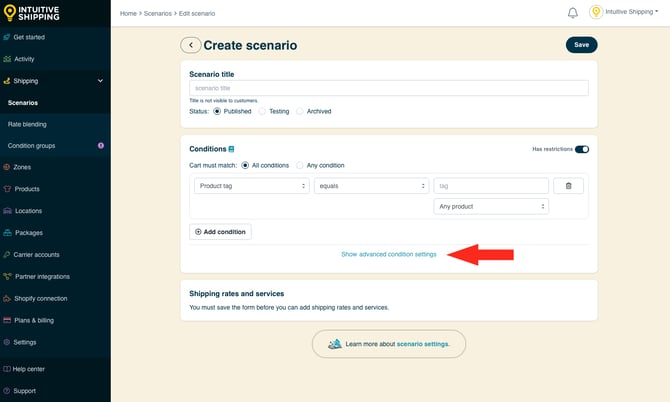Select the Published status
This screenshot has width=670, height=402.
point(217,111)
